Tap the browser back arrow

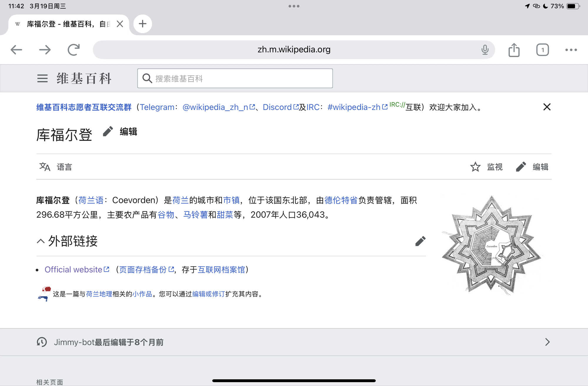16,50
